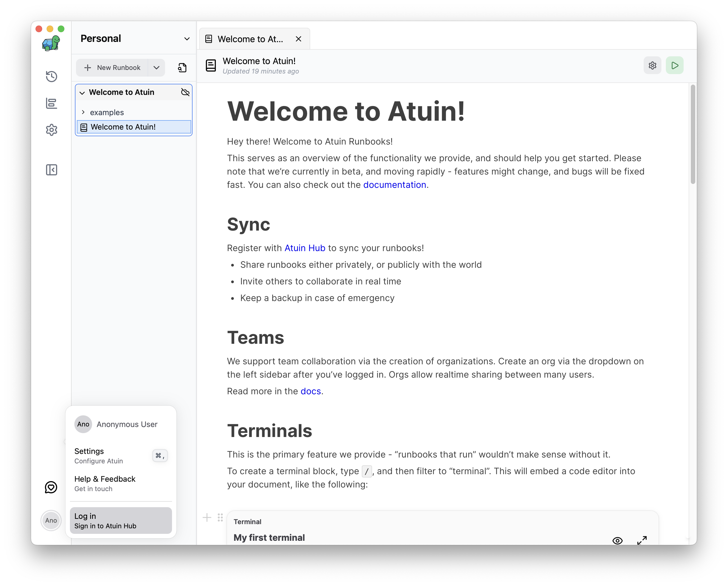The height and width of the screenshot is (586, 728).
Task: Open New Runbook dropdown arrow
Action: click(156, 67)
